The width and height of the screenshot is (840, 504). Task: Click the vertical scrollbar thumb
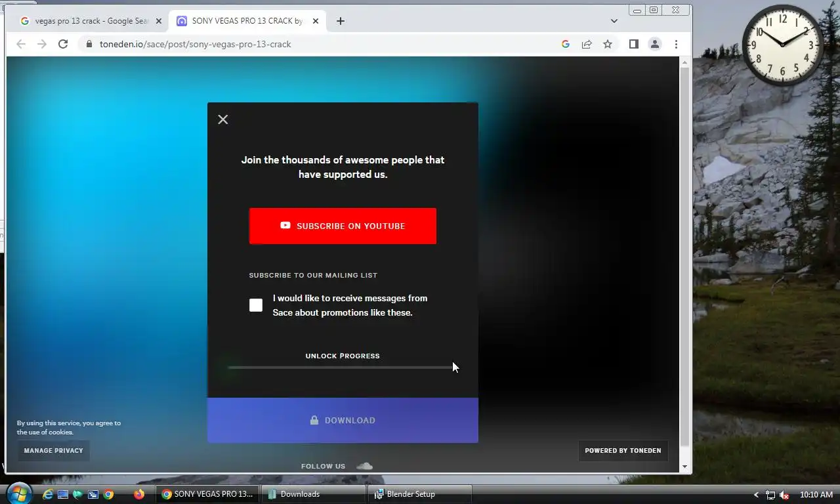coord(685,256)
